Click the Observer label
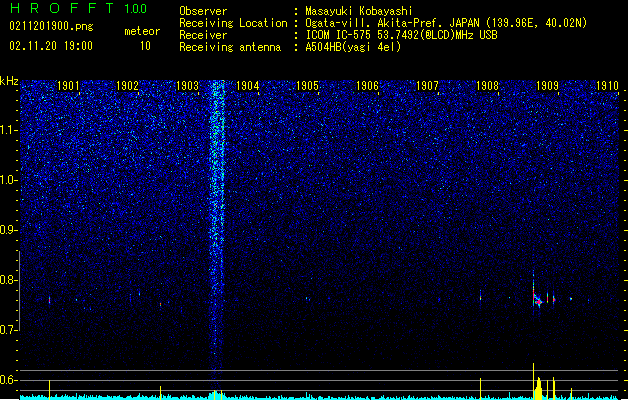This screenshot has height=400, width=629. click(x=203, y=11)
